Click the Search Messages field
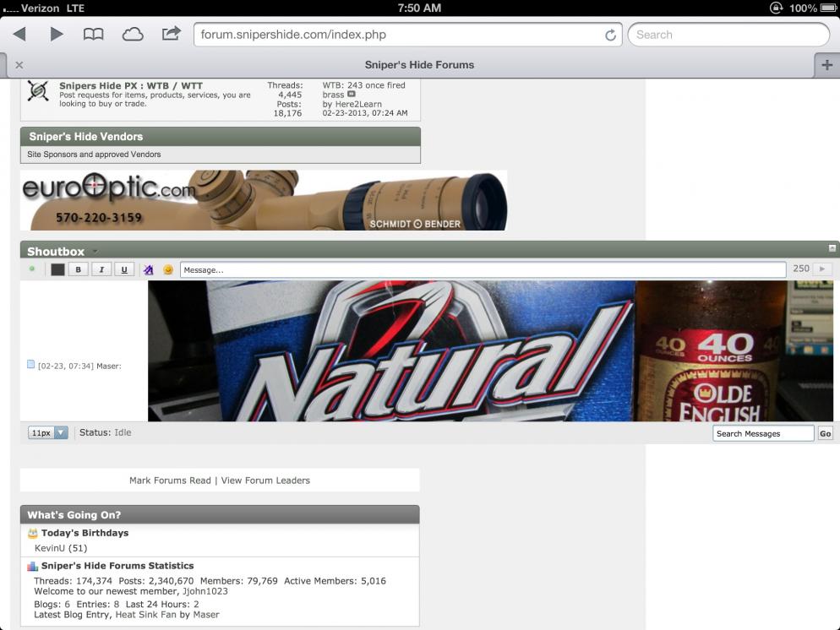 pyautogui.click(x=763, y=433)
